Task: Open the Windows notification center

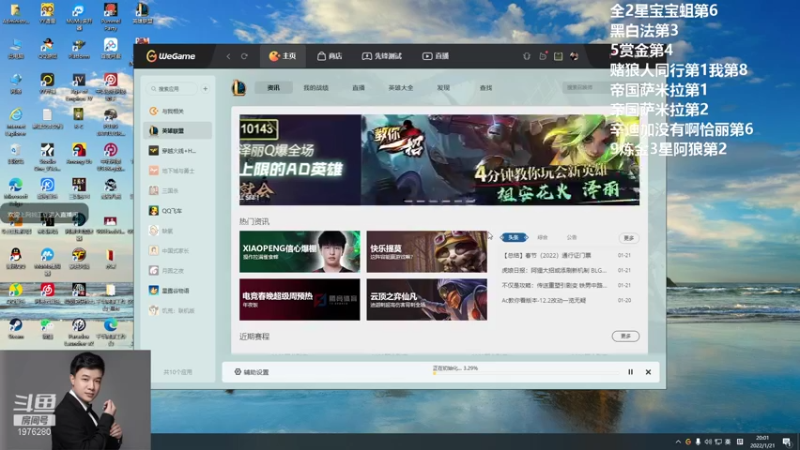Action: pos(787,441)
